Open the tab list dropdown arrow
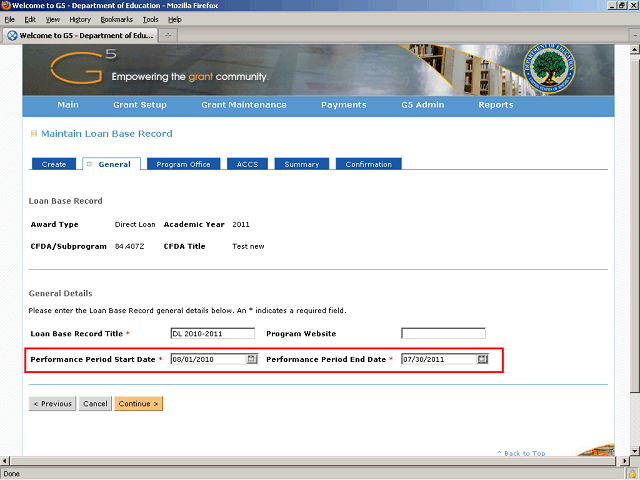This screenshot has width=640, height=480. pyautogui.click(x=635, y=36)
